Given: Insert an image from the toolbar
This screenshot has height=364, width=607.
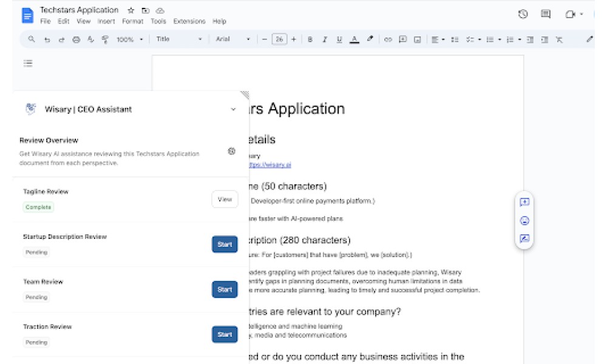Looking at the screenshot, I should [x=418, y=39].
